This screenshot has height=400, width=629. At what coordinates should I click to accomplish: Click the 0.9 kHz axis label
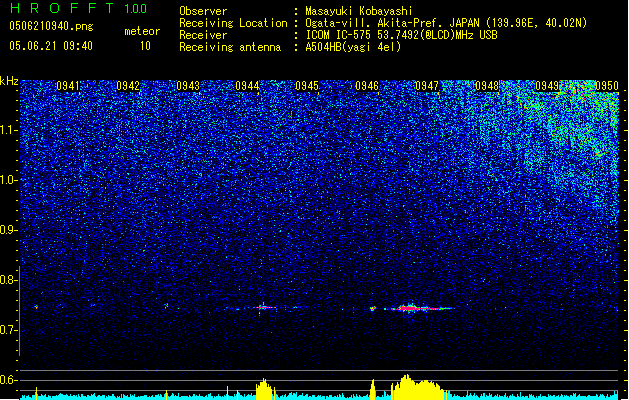tap(9, 230)
